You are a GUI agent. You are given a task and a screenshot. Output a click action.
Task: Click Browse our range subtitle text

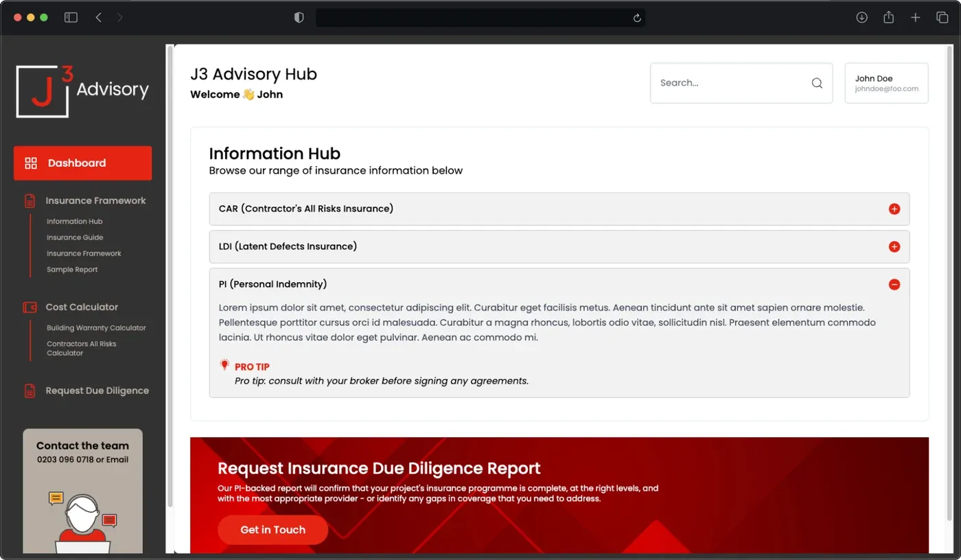(x=336, y=171)
